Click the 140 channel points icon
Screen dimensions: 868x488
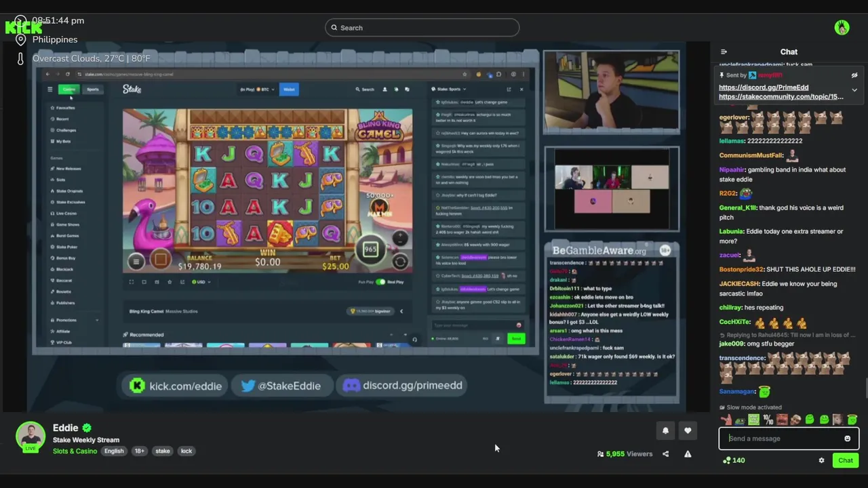pyautogui.click(x=727, y=460)
